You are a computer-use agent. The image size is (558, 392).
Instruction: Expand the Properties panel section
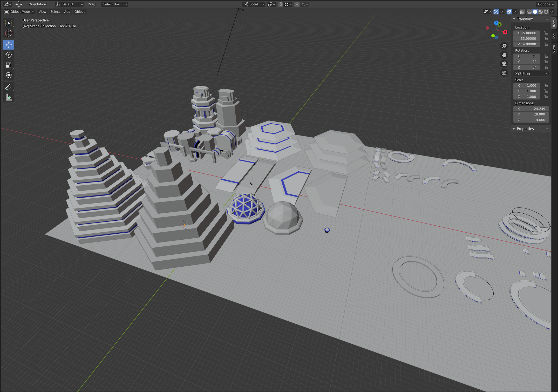(525, 129)
